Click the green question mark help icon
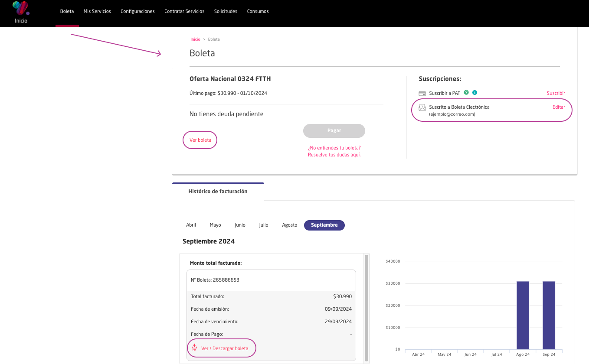Viewport: 589px width, 364px height. pos(466,93)
